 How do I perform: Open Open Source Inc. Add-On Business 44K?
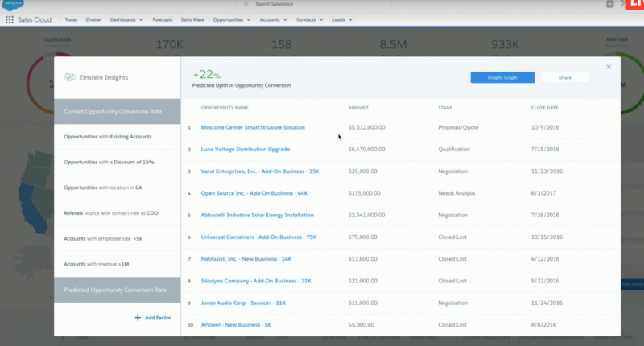[254, 193]
